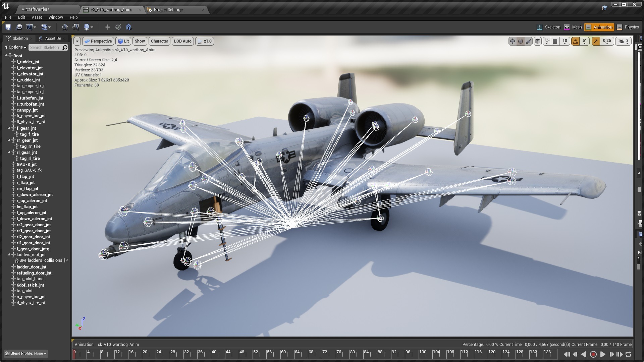The height and width of the screenshot is (362, 644).
Task: Select the Rotate gizmo tool
Action: point(521,41)
